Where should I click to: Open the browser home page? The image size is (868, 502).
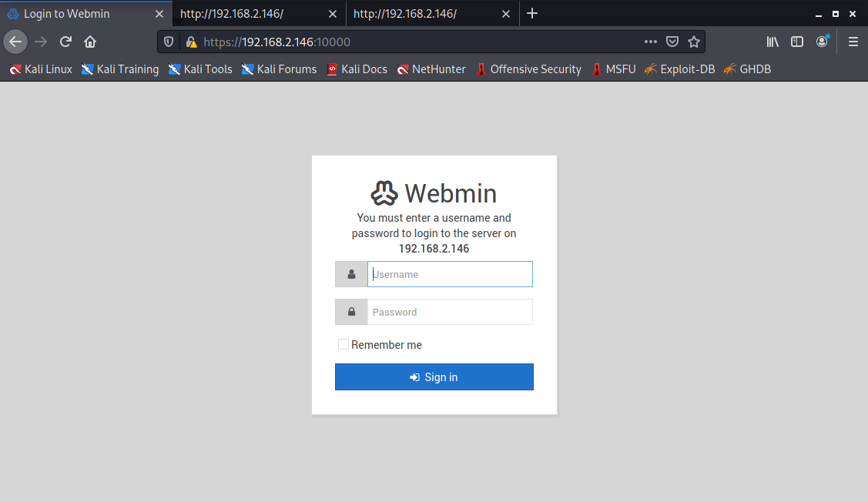point(90,42)
